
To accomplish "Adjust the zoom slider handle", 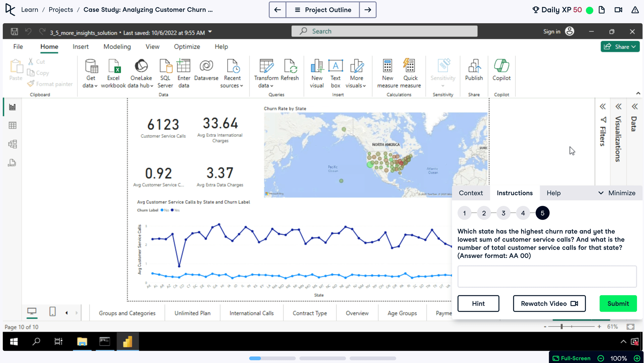I will pos(561,326).
